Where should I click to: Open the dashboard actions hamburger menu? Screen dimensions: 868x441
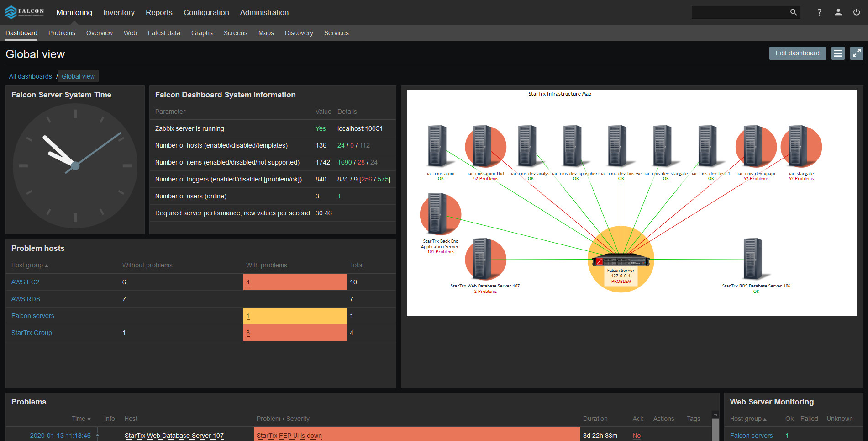point(838,53)
